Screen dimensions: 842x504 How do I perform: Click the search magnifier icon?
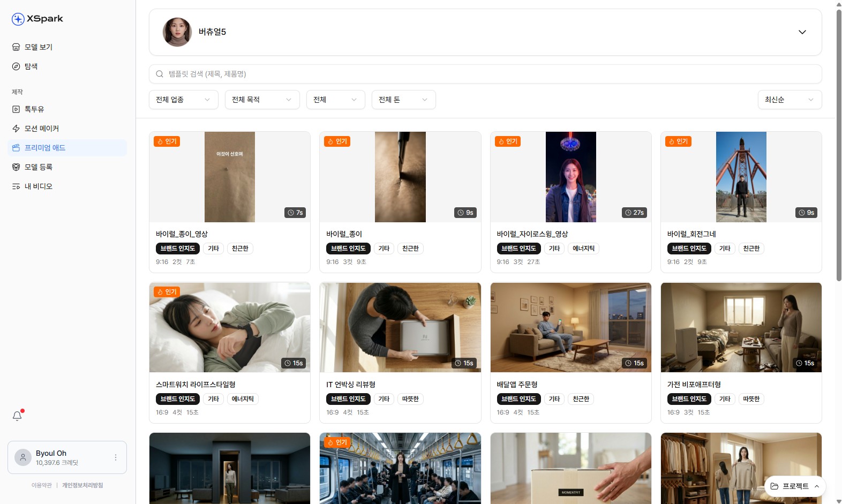coord(160,74)
